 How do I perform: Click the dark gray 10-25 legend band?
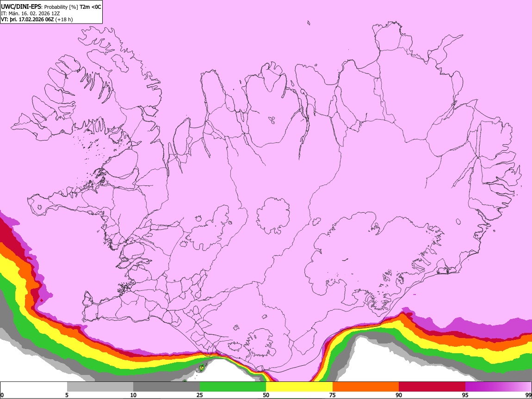(x=167, y=387)
